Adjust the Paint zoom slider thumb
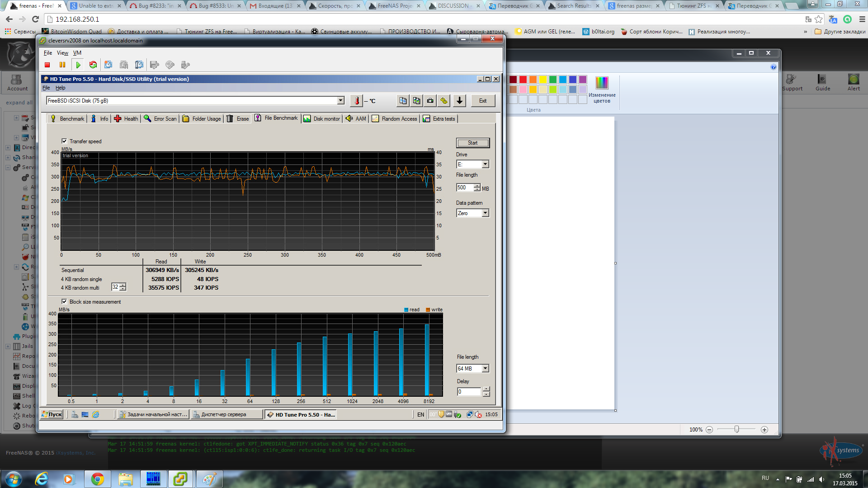 pos(737,429)
